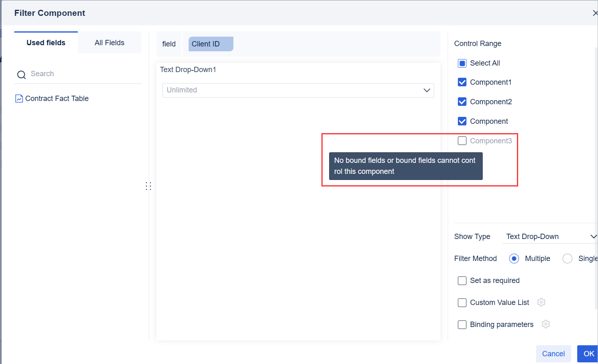598x364 pixels.
Task: Uncheck the Component2 checkbox
Action: point(462,102)
